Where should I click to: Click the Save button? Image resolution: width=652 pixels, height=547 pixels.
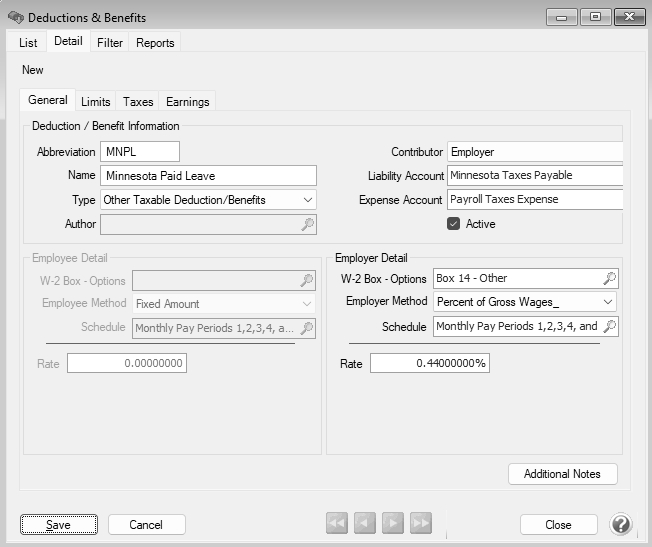coord(59,524)
